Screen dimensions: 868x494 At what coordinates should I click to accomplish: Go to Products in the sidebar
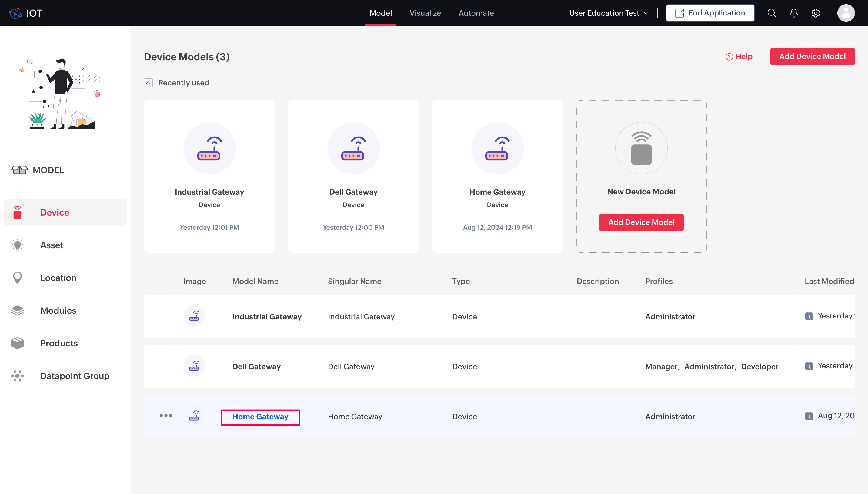click(59, 343)
